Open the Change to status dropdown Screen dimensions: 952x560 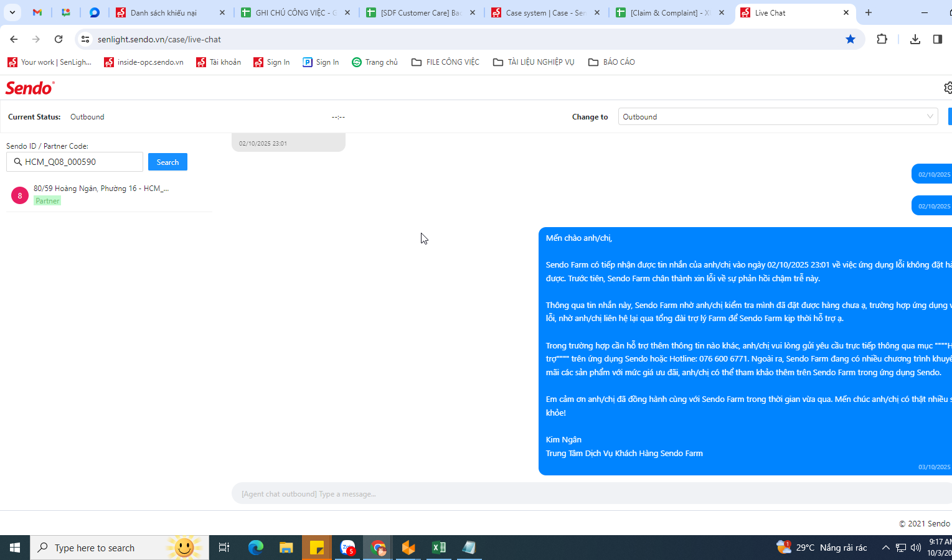[778, 116]
